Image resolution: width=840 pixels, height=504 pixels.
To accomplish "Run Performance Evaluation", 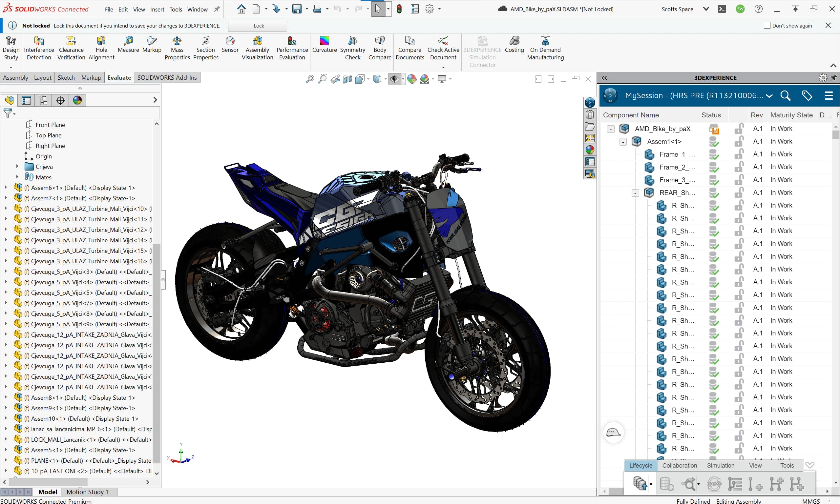I will point(292,48).
